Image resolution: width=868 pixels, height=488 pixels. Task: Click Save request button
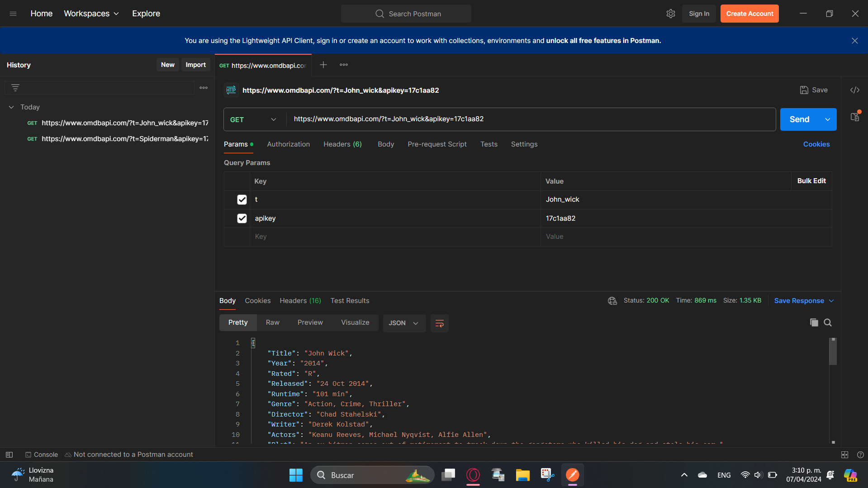tap(814, 90)
